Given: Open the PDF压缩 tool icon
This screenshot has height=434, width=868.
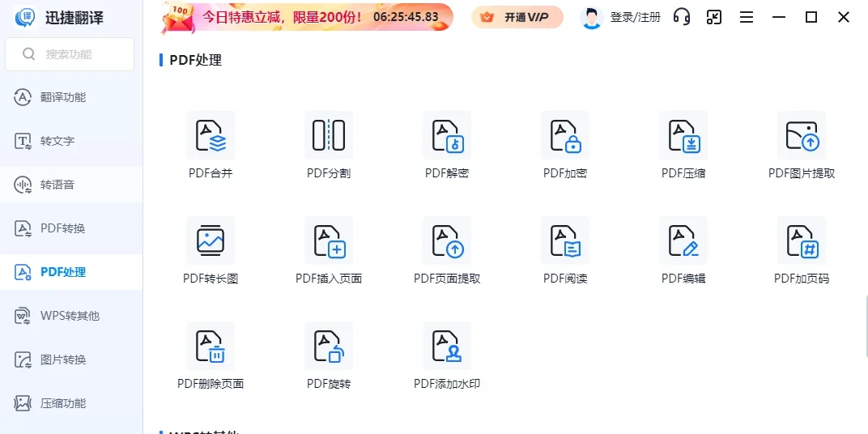Looking at the screenshot, I should [x=683, y=135].
